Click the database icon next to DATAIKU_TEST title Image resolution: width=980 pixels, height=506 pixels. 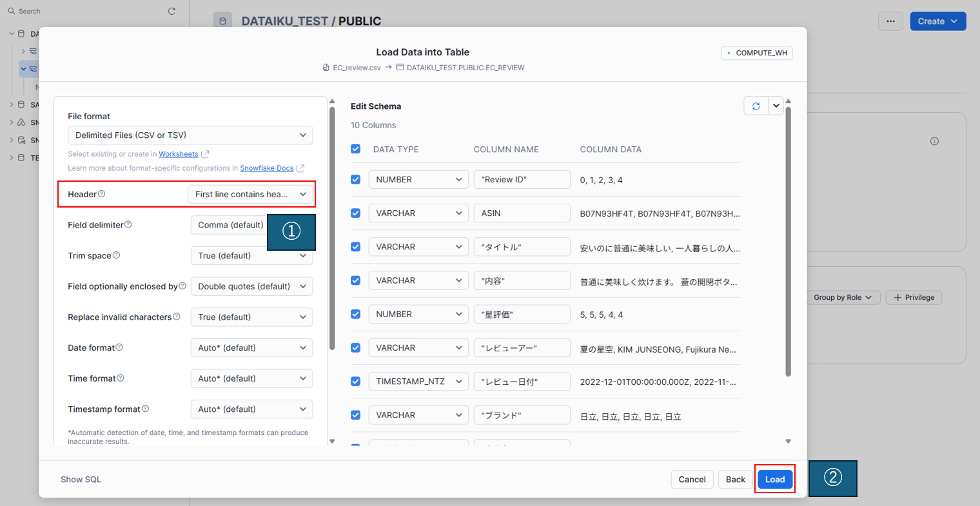click(223, 21)
